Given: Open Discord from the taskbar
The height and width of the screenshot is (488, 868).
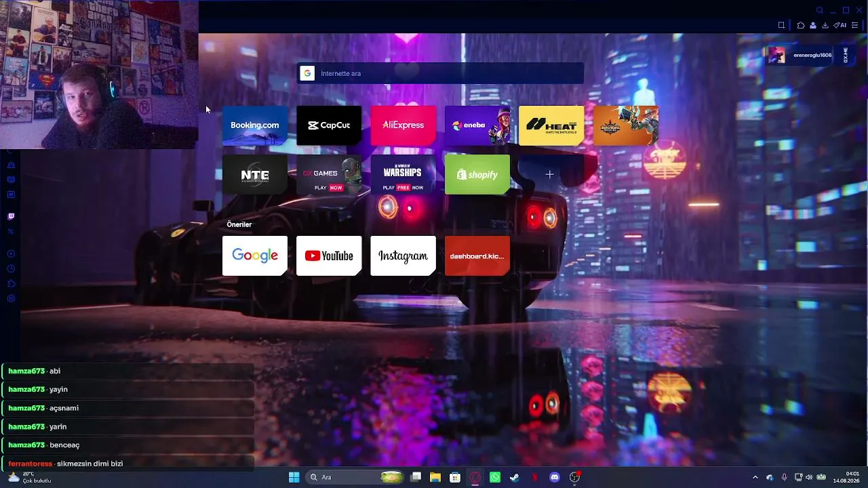Looking at the screenshot, I should 555,477.
